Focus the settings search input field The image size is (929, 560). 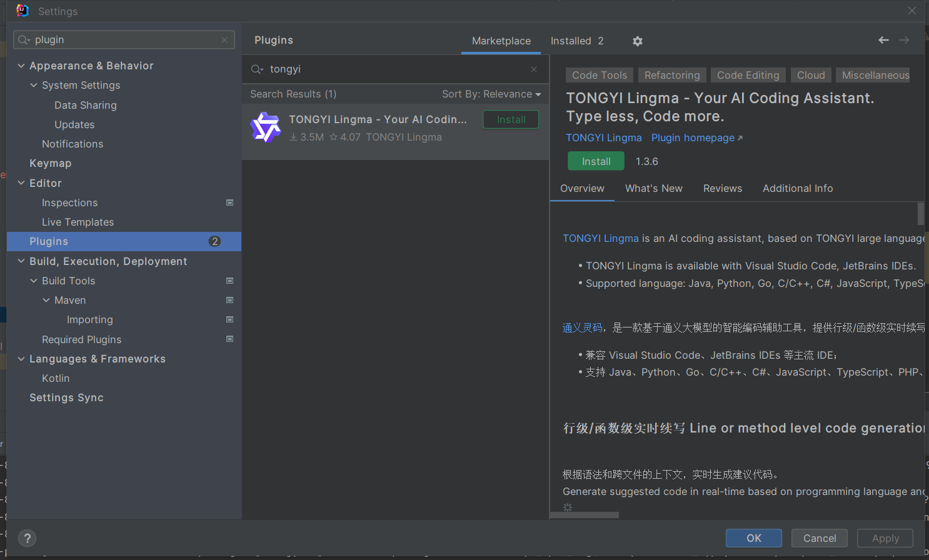click(124, 40)
